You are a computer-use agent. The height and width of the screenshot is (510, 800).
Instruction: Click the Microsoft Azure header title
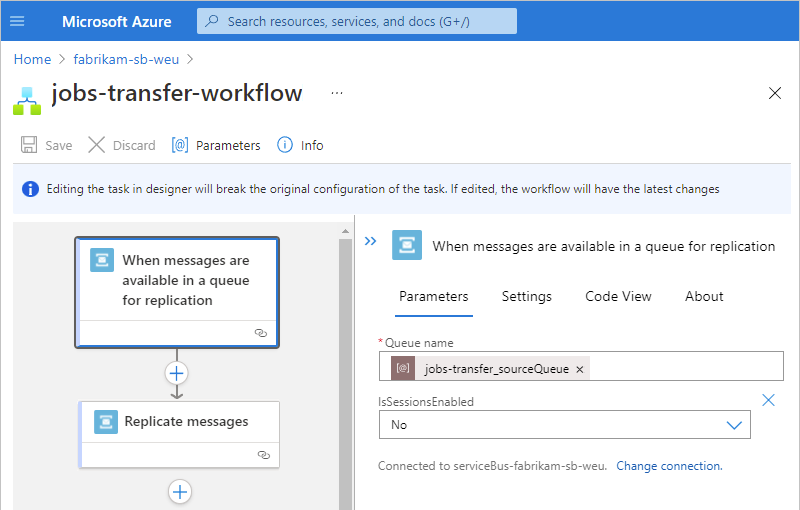pyautogui.click(x=117, y=21)
